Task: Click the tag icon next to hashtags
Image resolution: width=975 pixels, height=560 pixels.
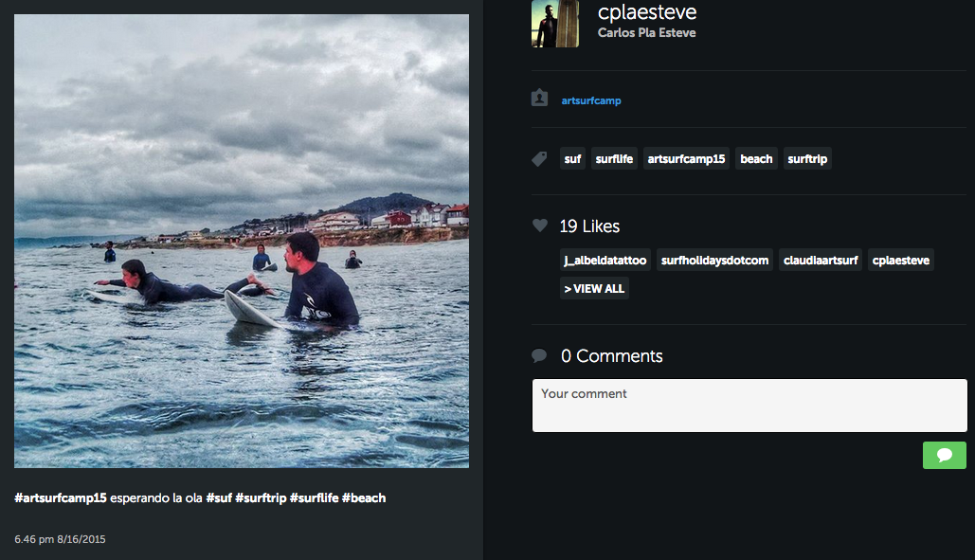Action: (x=540, y=159)
